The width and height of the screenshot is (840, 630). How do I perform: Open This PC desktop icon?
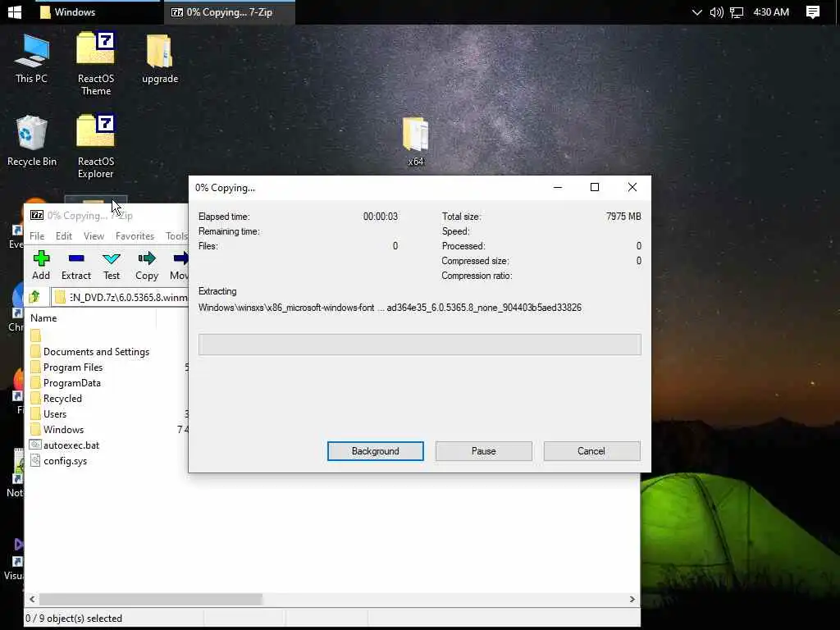(32, 58)
